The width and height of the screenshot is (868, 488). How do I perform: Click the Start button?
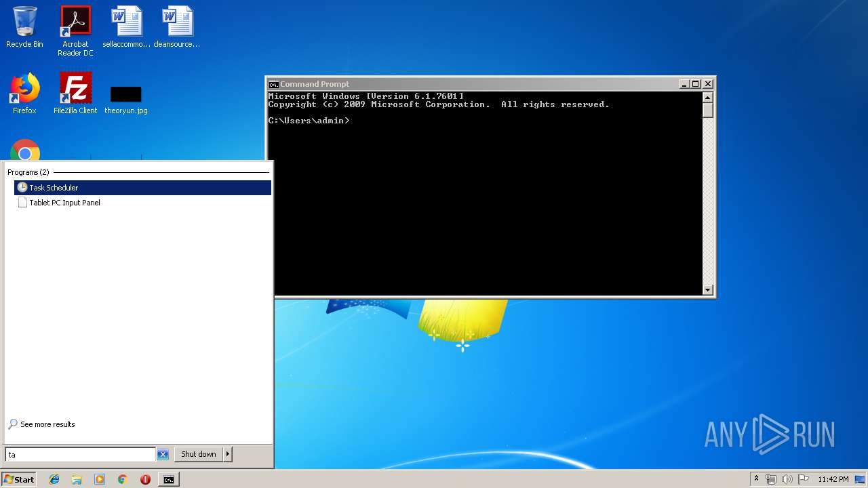tap(19, 479)
